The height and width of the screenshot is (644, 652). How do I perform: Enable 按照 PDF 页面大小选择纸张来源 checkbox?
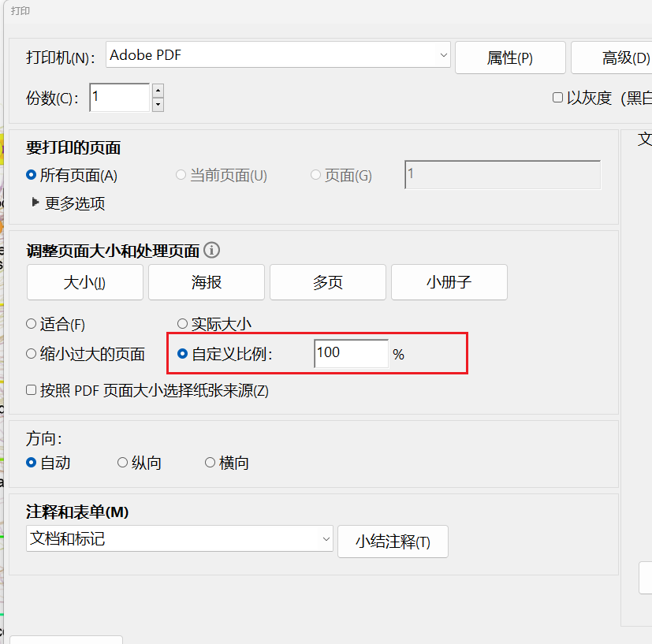coord(32,390)
